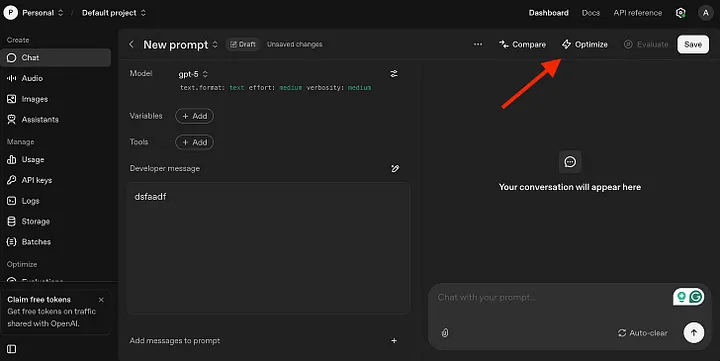Screen dimensions: 720x361
Task: Expand the gpt-5 model dropdown
Action: click(x=193, y=74)
